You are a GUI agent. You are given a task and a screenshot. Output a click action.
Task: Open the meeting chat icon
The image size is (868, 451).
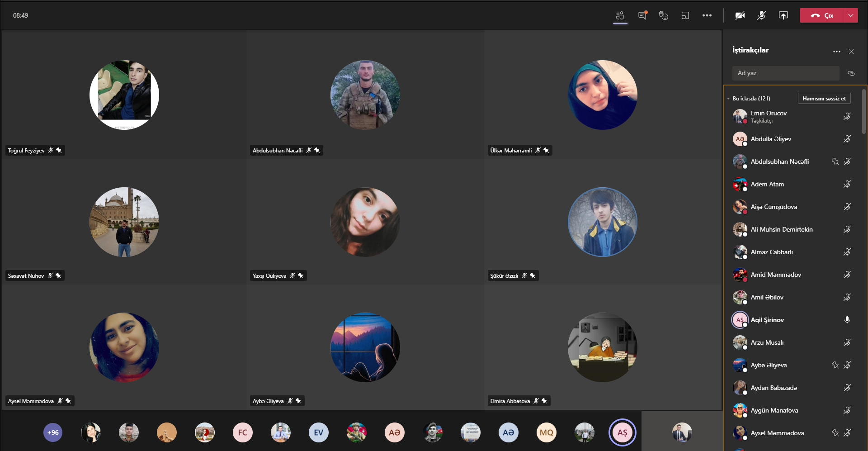click(x=642, y=15)
